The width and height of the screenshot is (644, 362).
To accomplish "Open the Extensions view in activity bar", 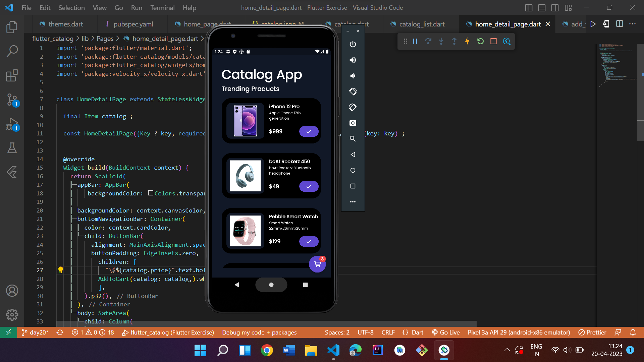I will (12, 75).
